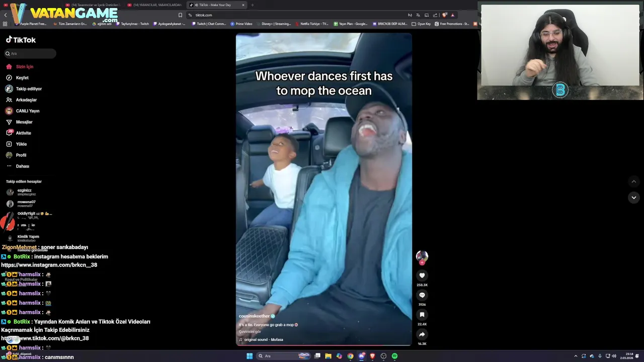Switch to Tasarımcılar ve İçerik Üreticileri tab

click(93, 5)
